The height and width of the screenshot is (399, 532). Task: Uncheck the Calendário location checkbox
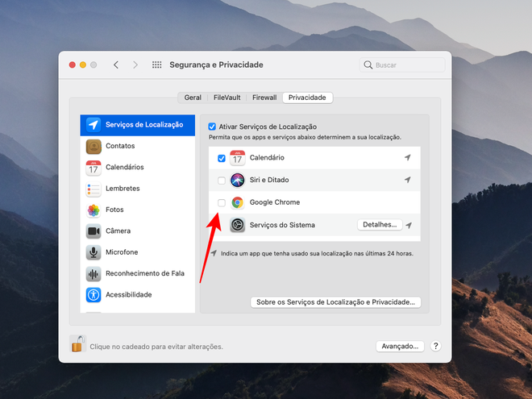tap(222, 159)
